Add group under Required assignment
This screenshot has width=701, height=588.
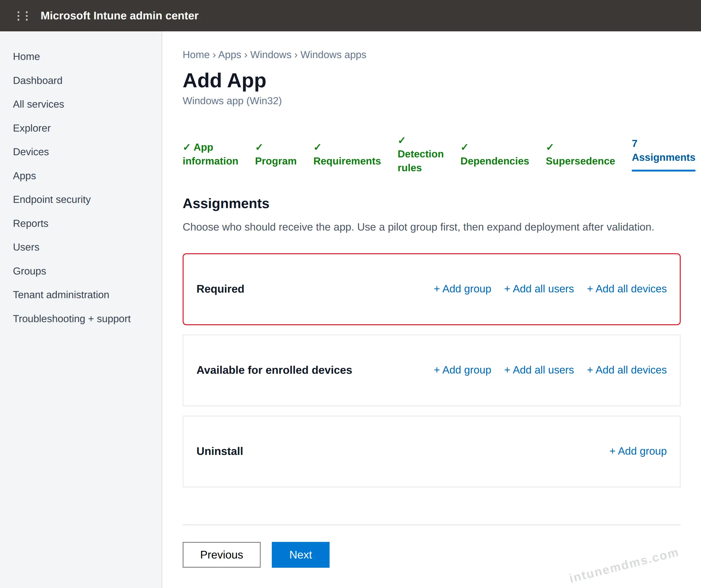(x=462, y=289)
